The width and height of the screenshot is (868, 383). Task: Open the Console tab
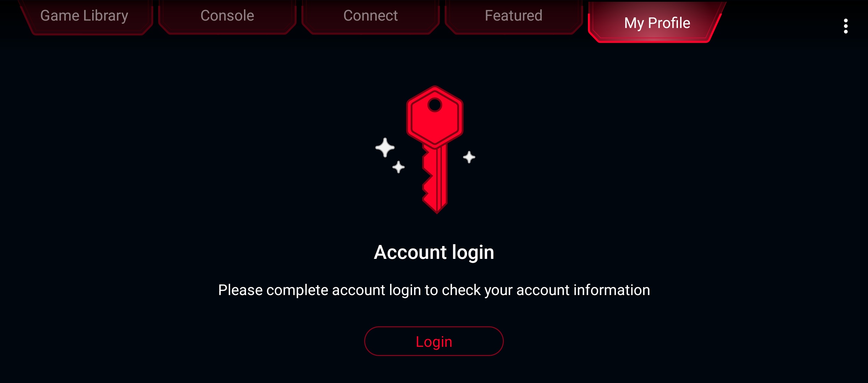pos(227,16)
